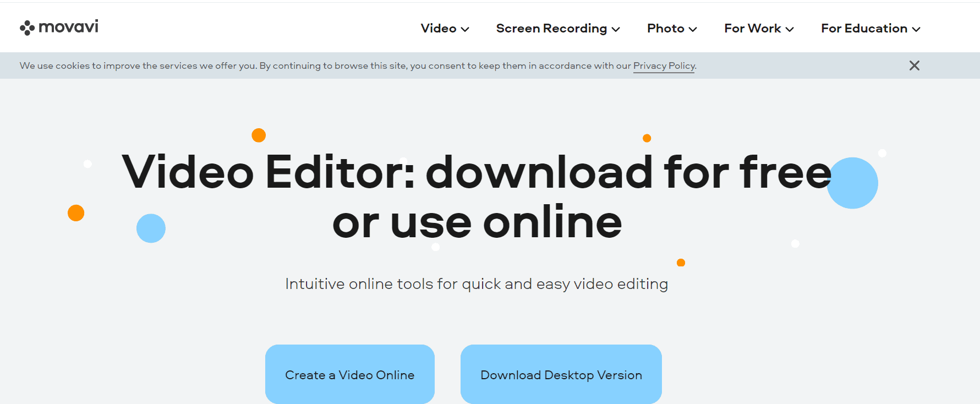Open the Privacy Policy link
Image resolution: width=980 pixels, height=404 pixels.
[x=664, y=65]
